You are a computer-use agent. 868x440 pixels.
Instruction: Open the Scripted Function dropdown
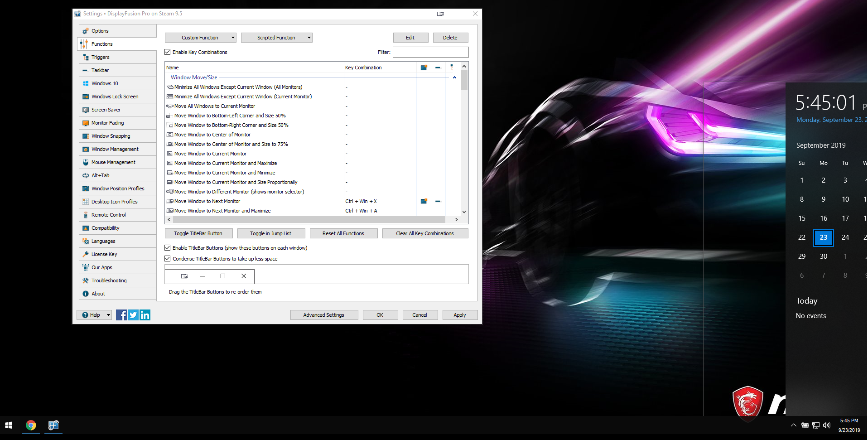(276, 38)
